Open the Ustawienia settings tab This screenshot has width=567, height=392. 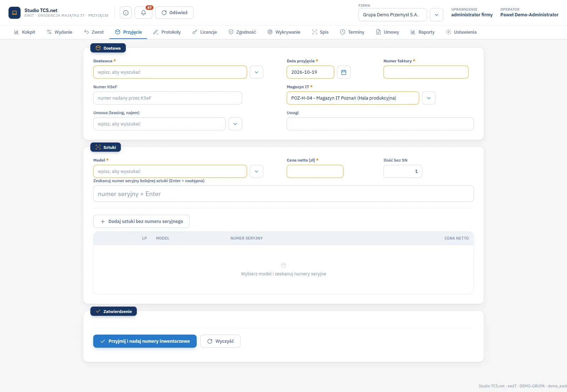tap(461, 32)
